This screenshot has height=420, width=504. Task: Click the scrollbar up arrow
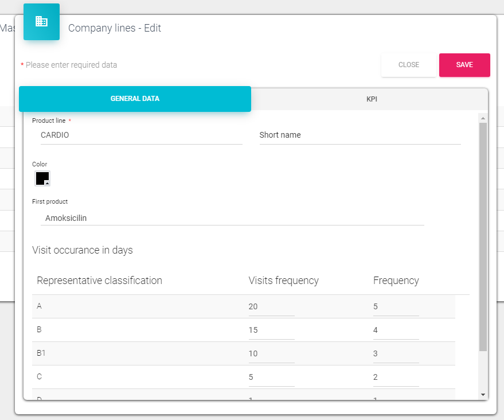483,118
